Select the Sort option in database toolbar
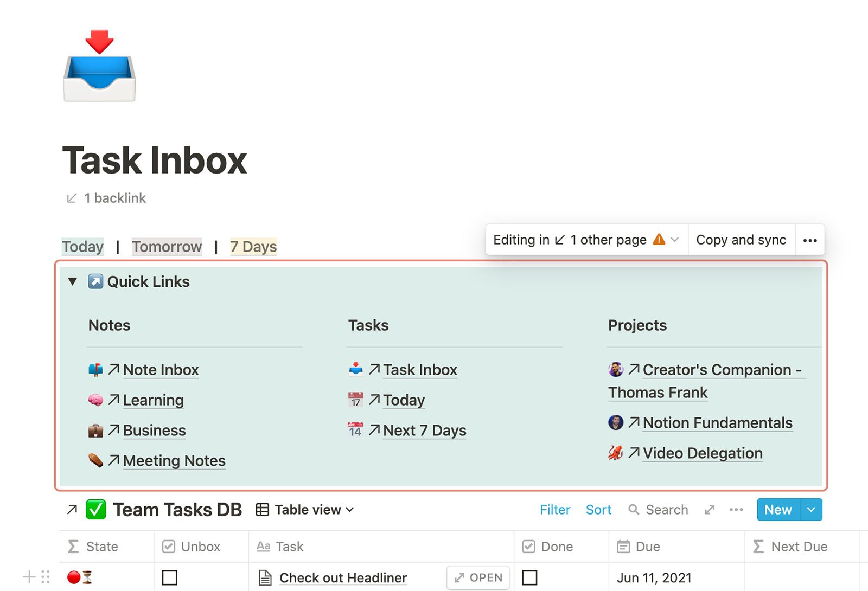The image size is (868, 591). click(x=598, y=510)
